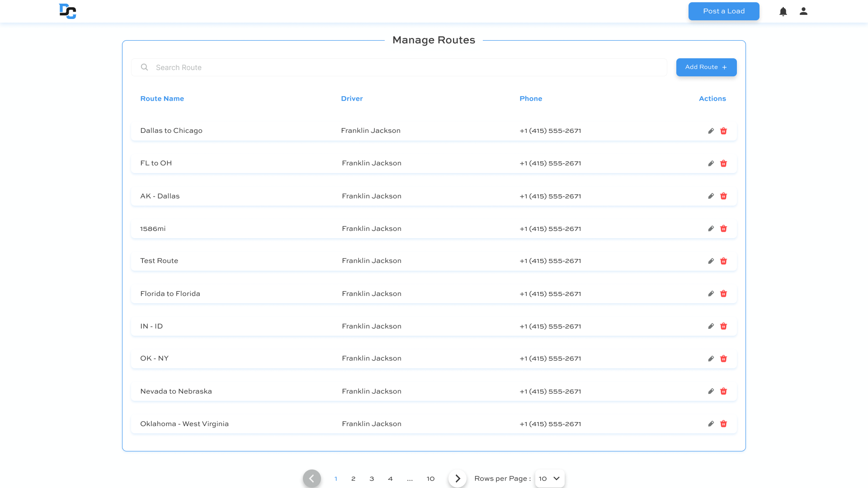Delete the Nevada to Nebraska route
The image size is (868, 488).
pyautogui.click(x=723, y=391)
